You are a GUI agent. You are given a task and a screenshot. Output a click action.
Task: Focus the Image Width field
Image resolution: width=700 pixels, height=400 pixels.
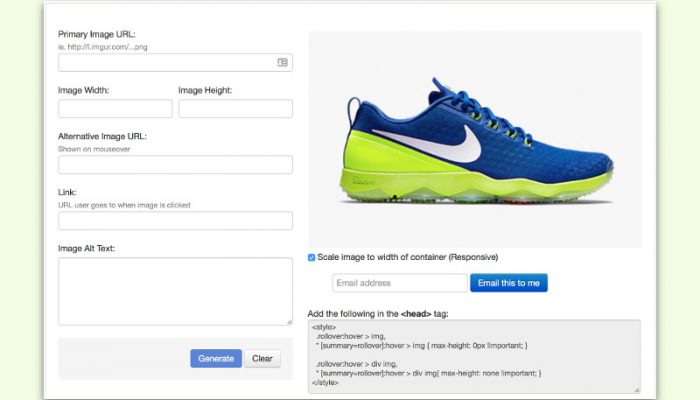pyautogui.click(x=115, y=108)
